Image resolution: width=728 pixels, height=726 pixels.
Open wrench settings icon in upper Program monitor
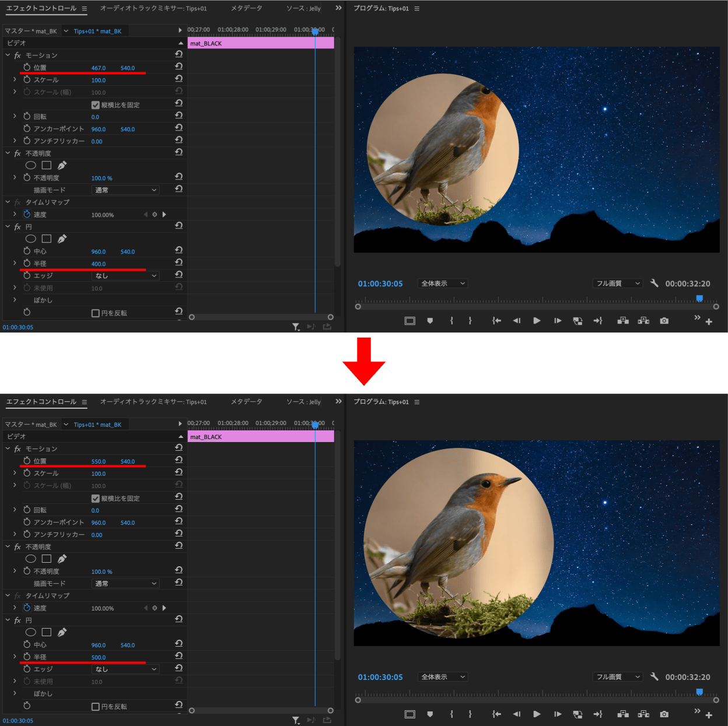point(654,283)
